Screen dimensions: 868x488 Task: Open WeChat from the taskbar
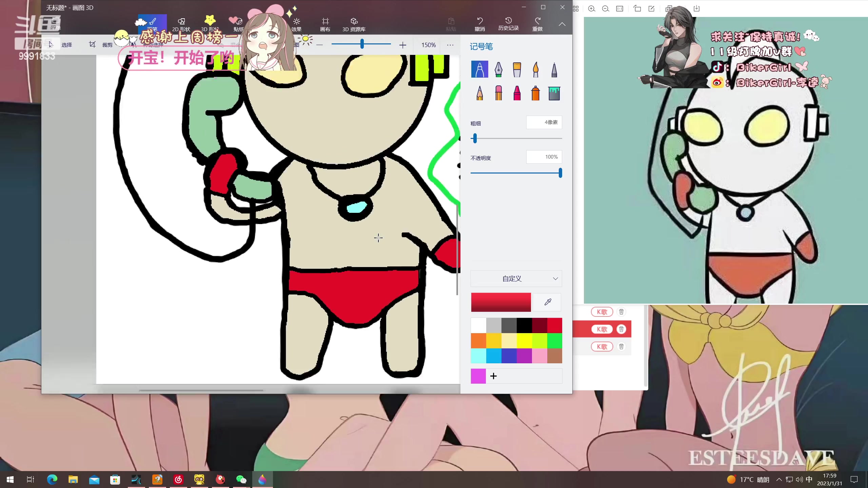coord(241,480)
